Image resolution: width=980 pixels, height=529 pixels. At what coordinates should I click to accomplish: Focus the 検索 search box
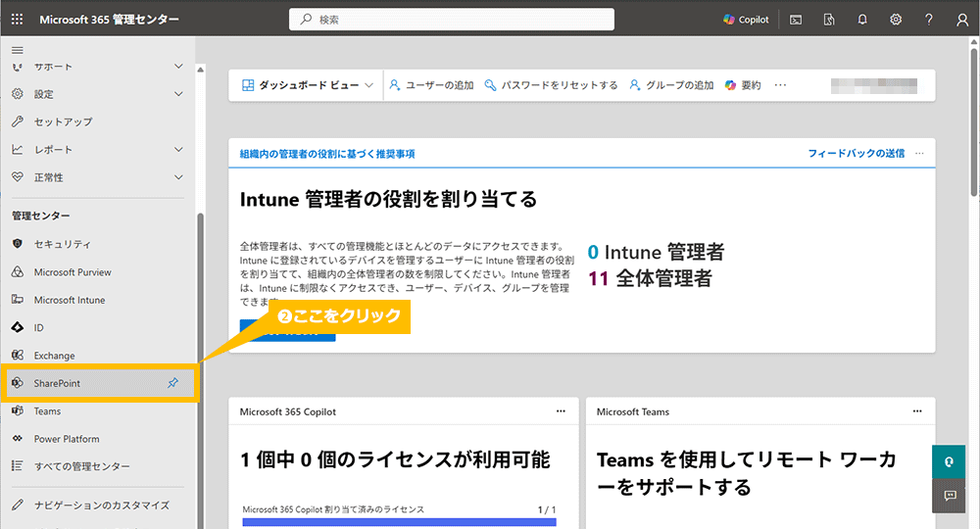tap(451, 20)
